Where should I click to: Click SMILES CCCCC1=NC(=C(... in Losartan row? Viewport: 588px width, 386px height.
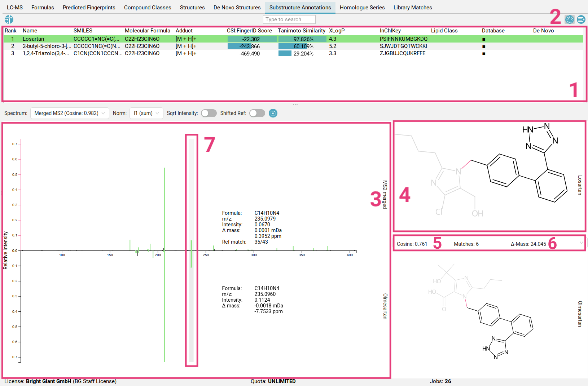click(x=96, y=39)
